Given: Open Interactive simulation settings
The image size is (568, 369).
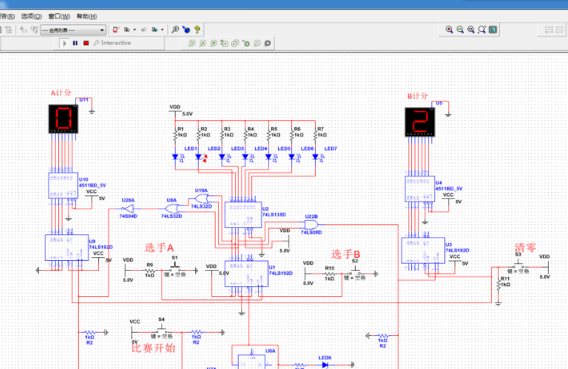Looking at the screenshot, I should click(112, 43).
